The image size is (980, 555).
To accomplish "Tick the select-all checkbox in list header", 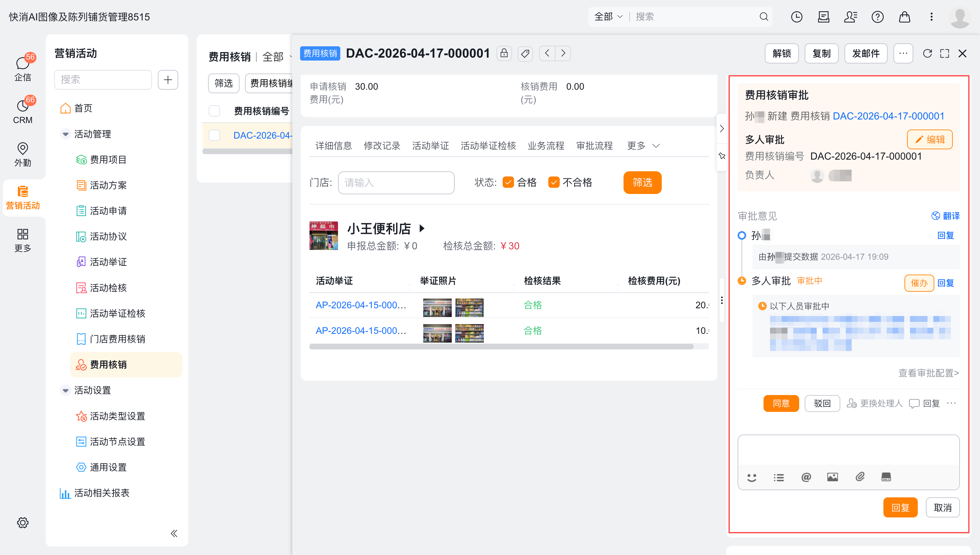I will coord(215,111).
